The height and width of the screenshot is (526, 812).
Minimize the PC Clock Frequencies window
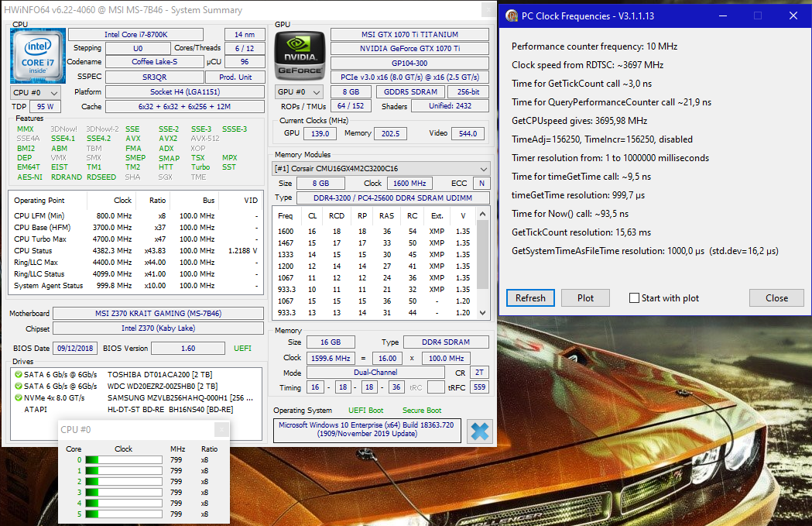tap(723, 16)
